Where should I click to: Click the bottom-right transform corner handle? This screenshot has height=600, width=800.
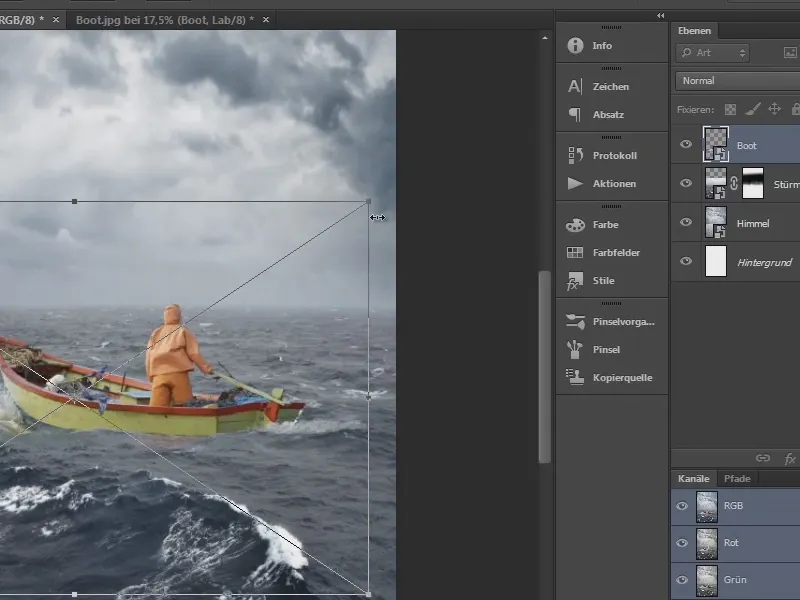[368, 594]
